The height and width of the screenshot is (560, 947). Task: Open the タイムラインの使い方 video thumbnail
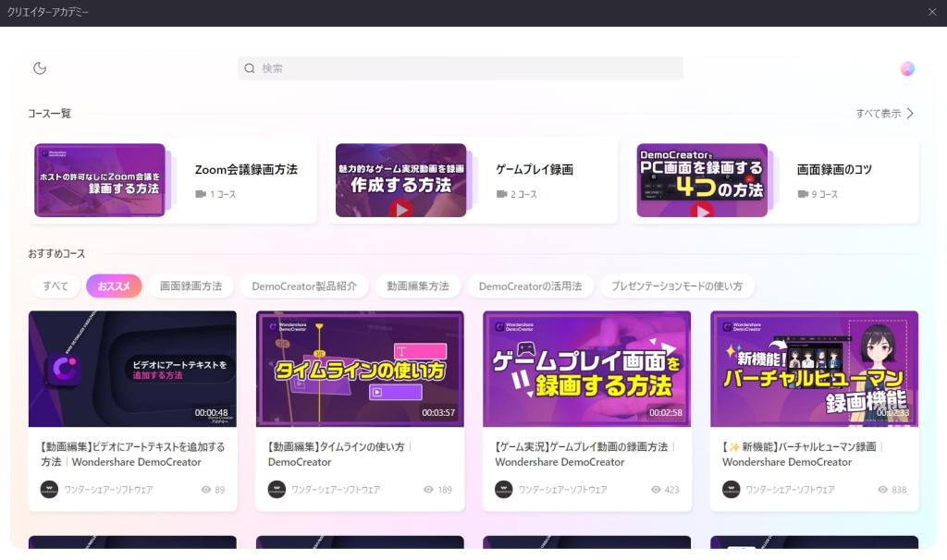point(360,369)
